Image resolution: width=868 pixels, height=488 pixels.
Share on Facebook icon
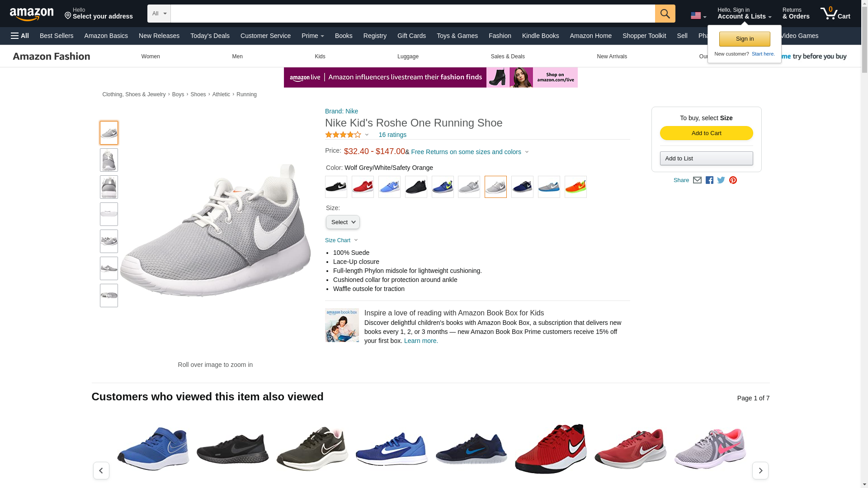709,180
